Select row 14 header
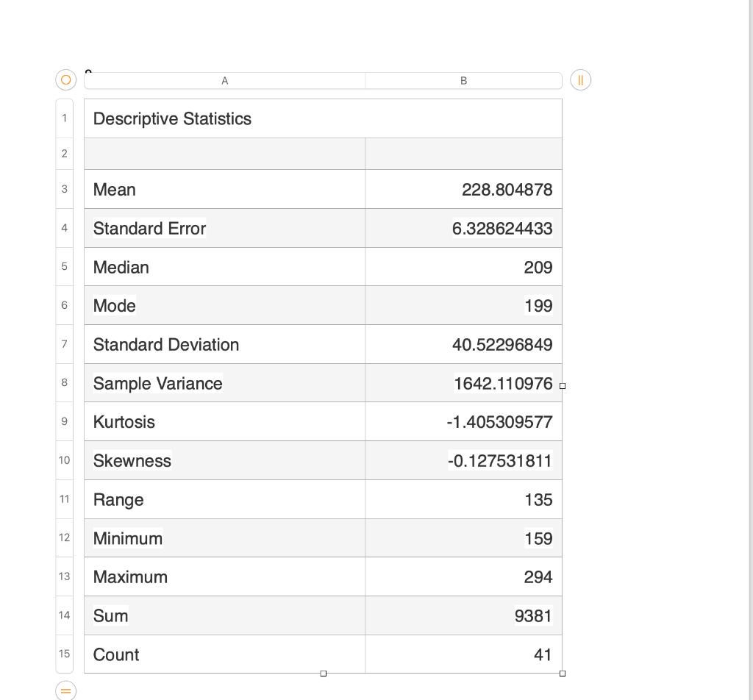The image size is (753, 700). click(x=65, y=615)
